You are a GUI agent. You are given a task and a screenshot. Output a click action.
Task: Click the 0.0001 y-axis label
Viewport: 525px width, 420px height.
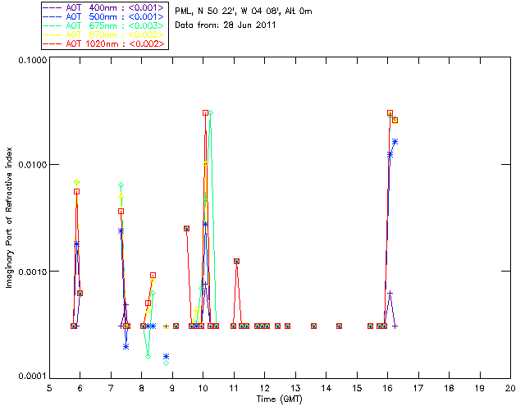point(32,377)
